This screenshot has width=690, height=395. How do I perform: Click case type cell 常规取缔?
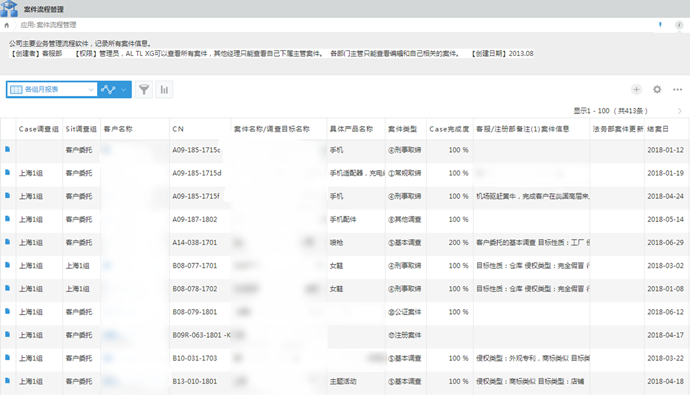pyautogui.click(x=404, y=173)
